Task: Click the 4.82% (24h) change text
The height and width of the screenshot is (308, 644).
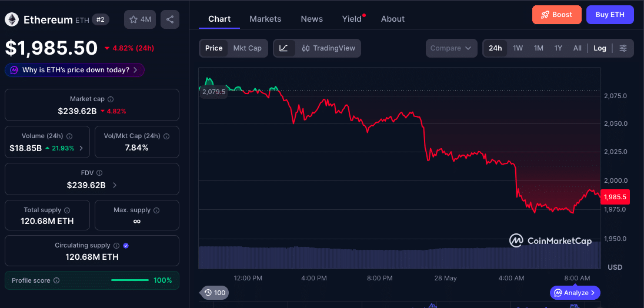Action: tap(129, 48)
